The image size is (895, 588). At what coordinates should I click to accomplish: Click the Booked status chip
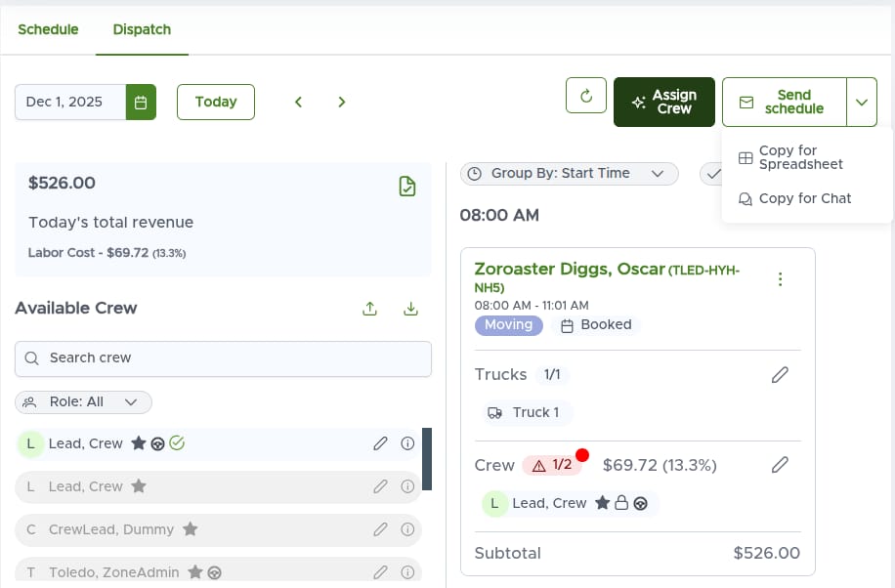(596, 325)
